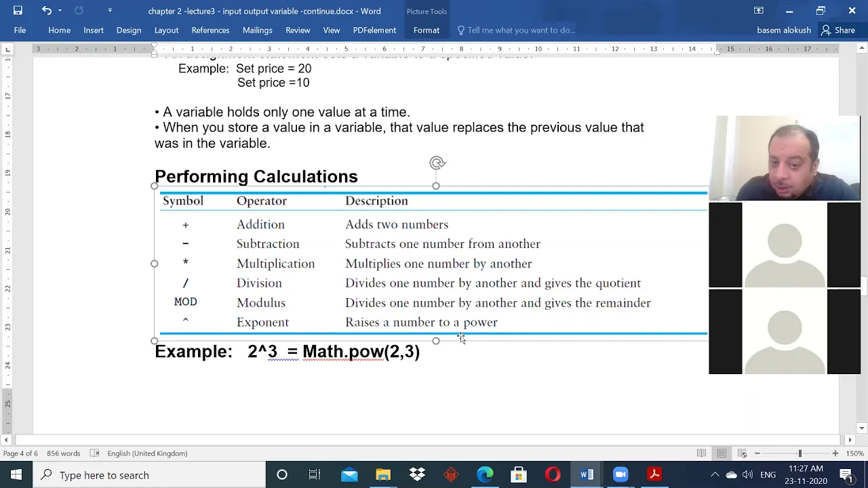
Task: Switch to Zoom meeting in taskbar
Action: [x=620, y=474]
